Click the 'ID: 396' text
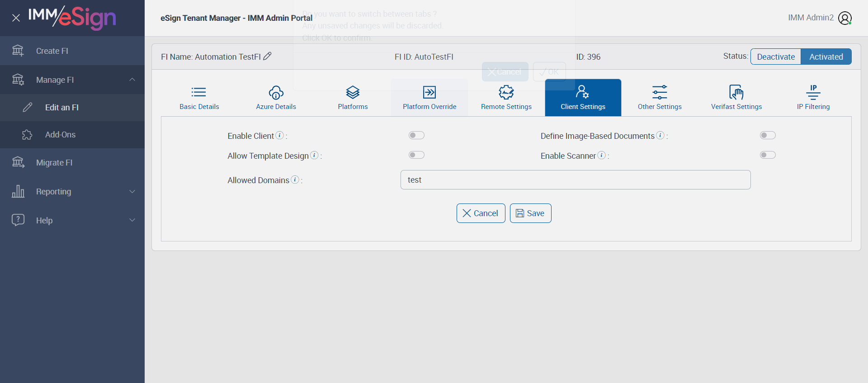 coord(588,57)
